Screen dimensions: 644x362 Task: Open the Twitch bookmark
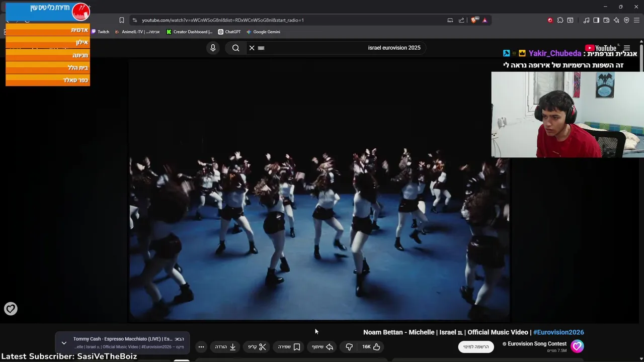click(100, 32)
